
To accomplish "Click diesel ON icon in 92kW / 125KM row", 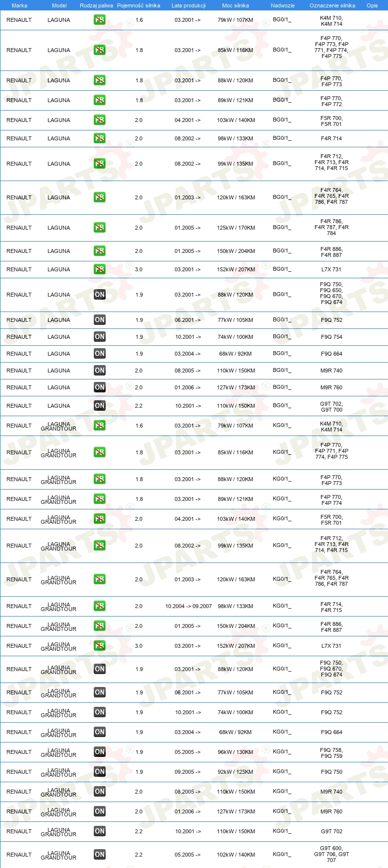I will pyautogui.click(x=100, y=772).
